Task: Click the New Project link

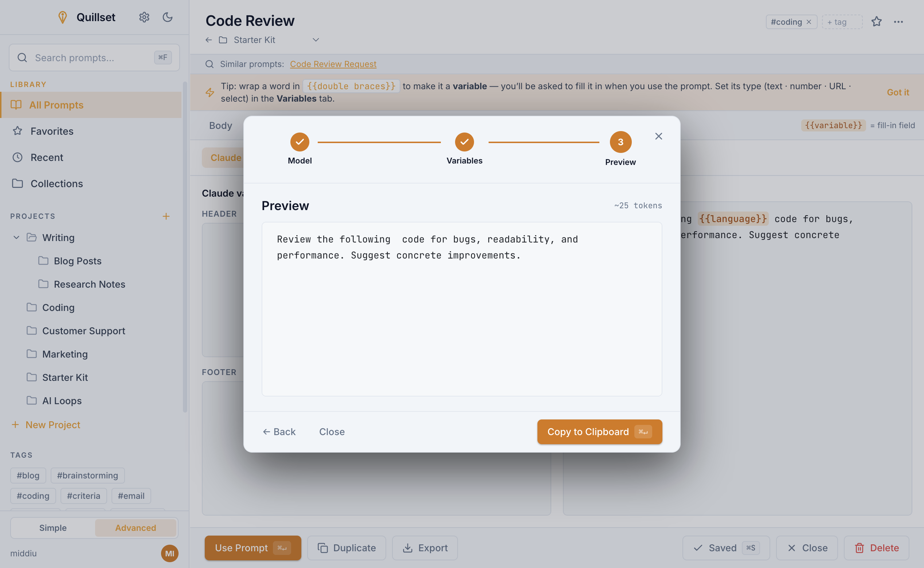Action: pyautogui.click(x=46, y=425)
